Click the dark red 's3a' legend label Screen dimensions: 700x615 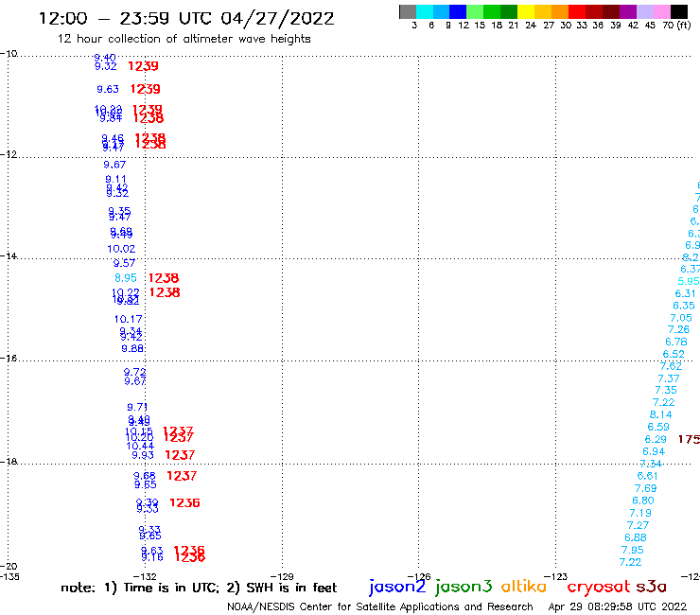click(x=651, y=587)
